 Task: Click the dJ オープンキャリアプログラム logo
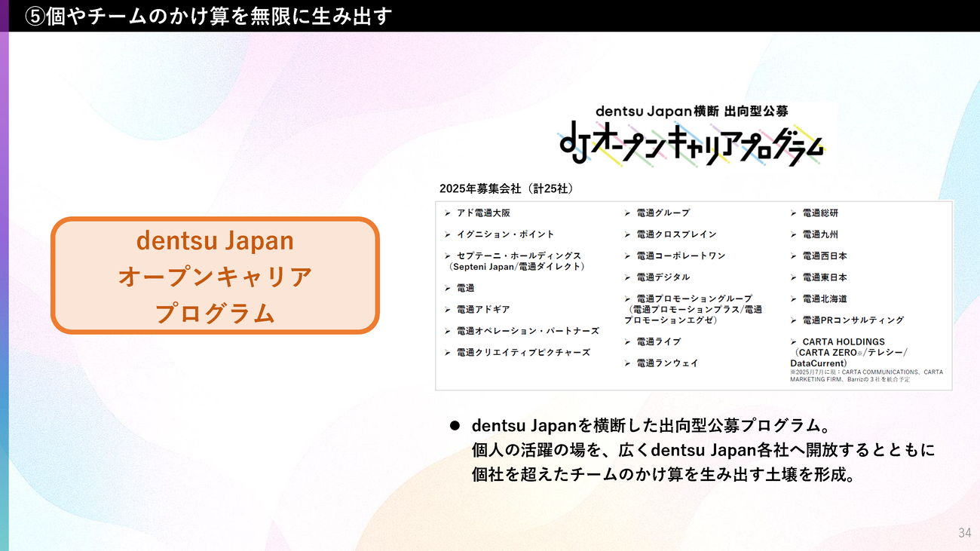[x=692, y=145]
